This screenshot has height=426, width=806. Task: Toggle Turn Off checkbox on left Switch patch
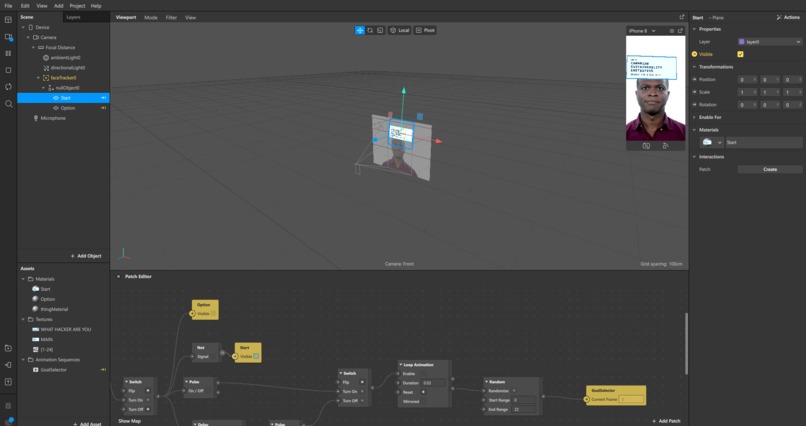tap(148, 409)
